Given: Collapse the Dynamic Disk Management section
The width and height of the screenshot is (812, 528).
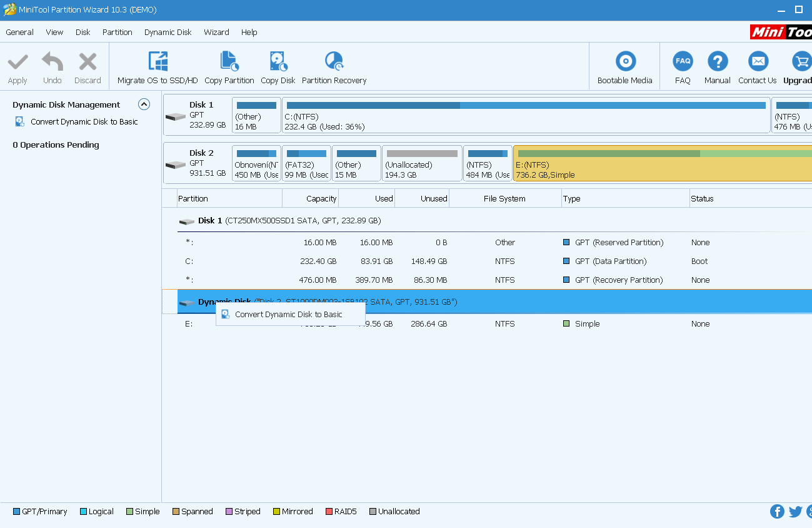Looking at the screenshot, I should 144,104.
